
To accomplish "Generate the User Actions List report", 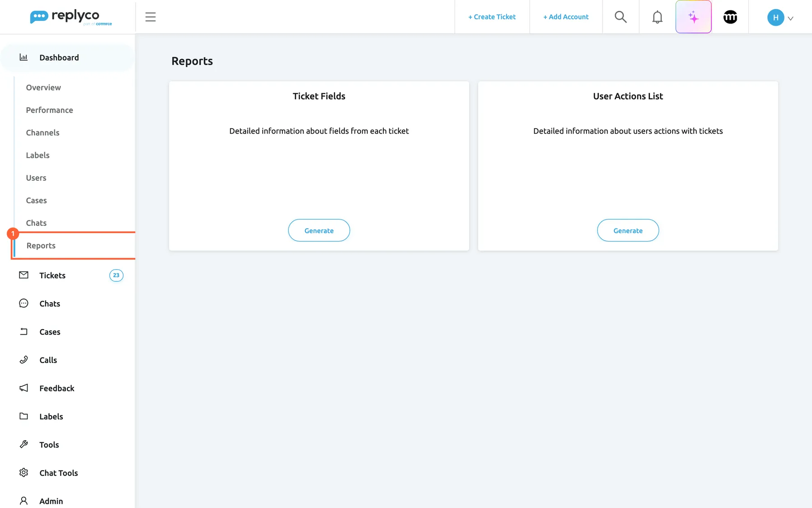I will (x=628, y=230).
